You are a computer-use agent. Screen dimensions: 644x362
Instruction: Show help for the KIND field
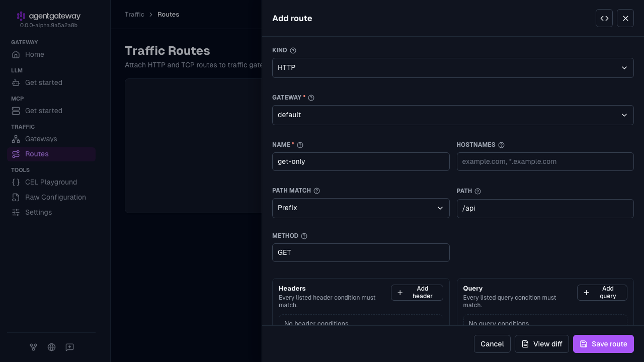pyautogui.click(x=293, y=50)
